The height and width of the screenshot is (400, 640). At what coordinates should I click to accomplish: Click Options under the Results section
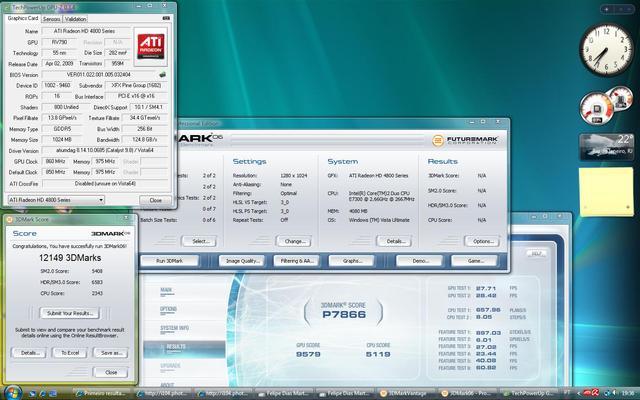[x=482, y=241]
